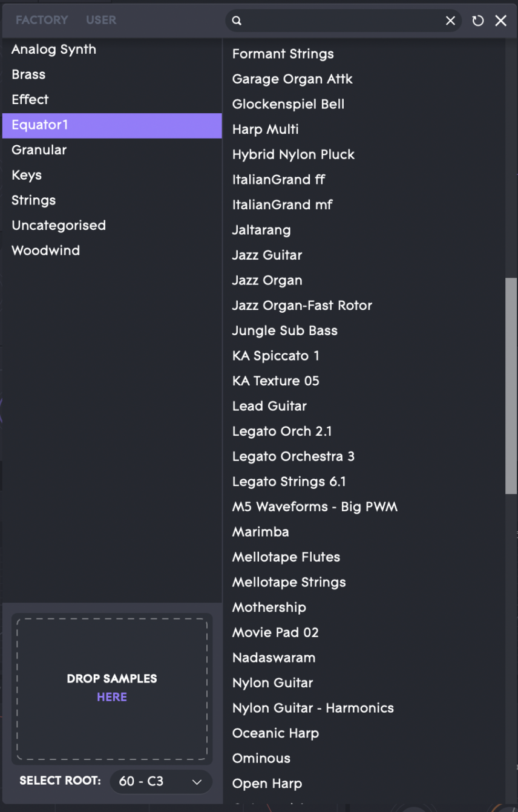Click the search magnifier icon

[x=237, y=21]
